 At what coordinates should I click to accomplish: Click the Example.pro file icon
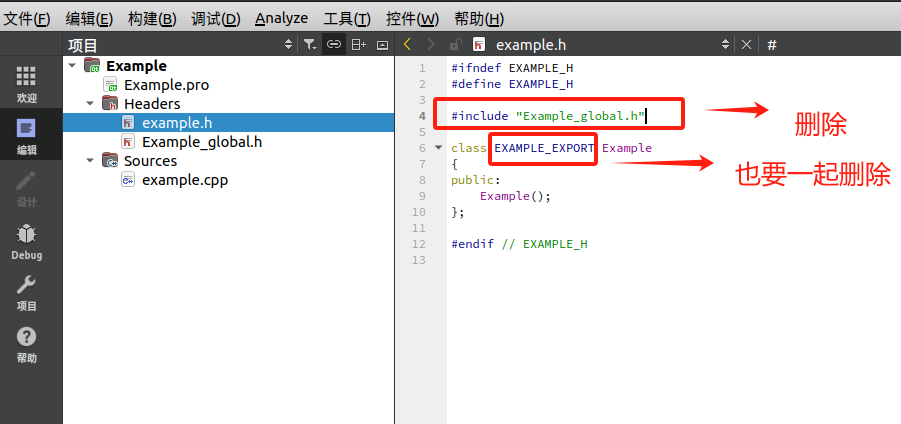coord(110,85)
